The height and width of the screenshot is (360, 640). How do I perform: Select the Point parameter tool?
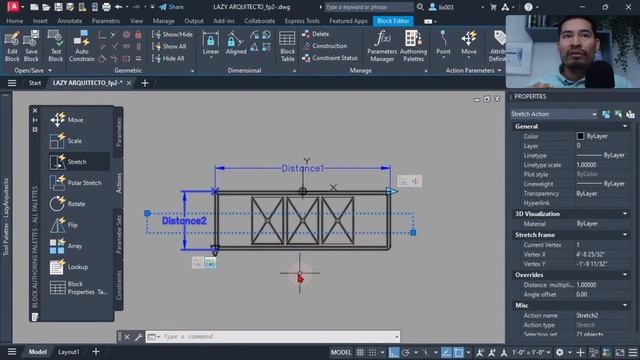coord(443,43)
